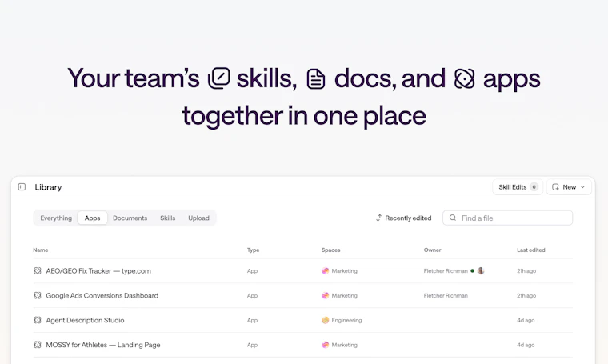Toggle the sidebar panel icon beside Library
The height and width of the screenshot is (364, 608).
(x=22, y=187)
